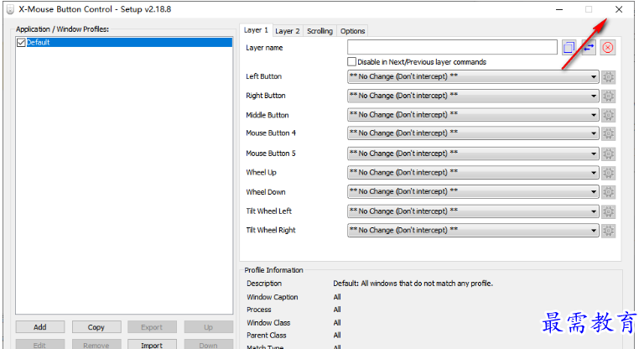
Task: Open the Right Button action dropdown
Action: click(x=473, y=96)
